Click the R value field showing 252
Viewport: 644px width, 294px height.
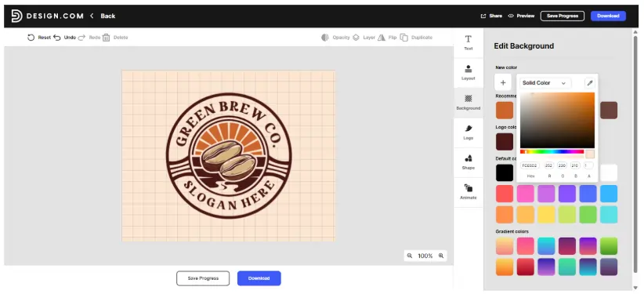(x=549, y=165)
